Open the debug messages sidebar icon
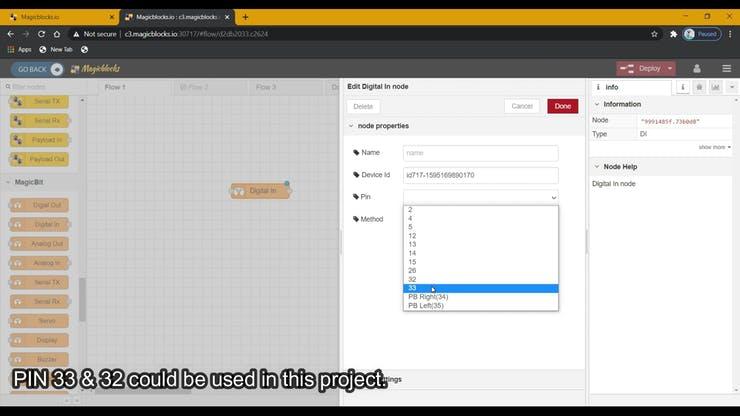740x416 pixels. [x=699, y=87]
